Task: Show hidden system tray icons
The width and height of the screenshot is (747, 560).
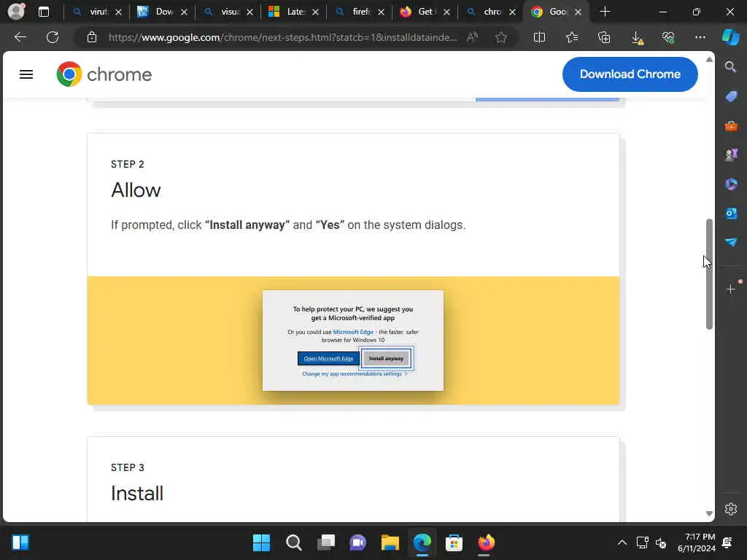Action: 622,542
